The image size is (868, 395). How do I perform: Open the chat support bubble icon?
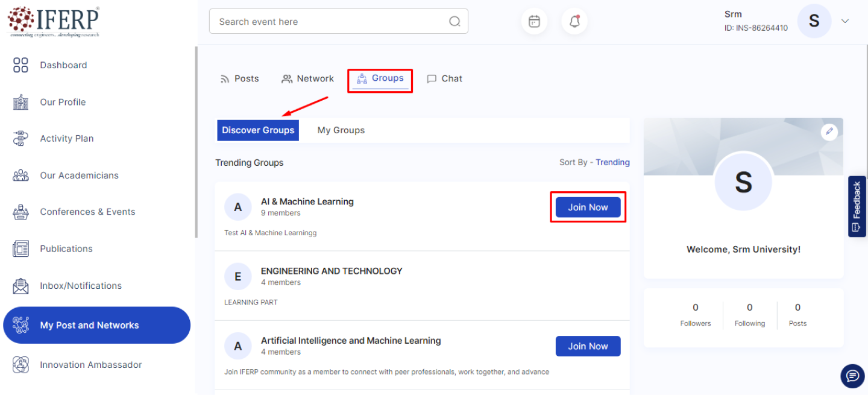(x=852, y=376)
